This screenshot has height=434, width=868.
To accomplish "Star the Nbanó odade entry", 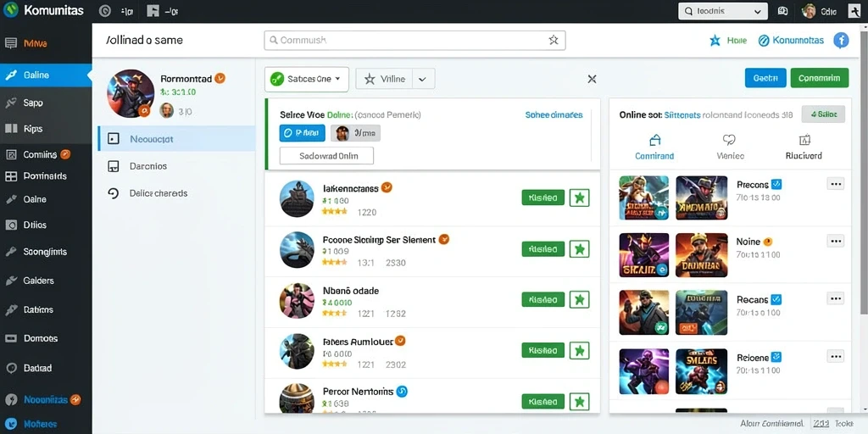I will [580, 299].
